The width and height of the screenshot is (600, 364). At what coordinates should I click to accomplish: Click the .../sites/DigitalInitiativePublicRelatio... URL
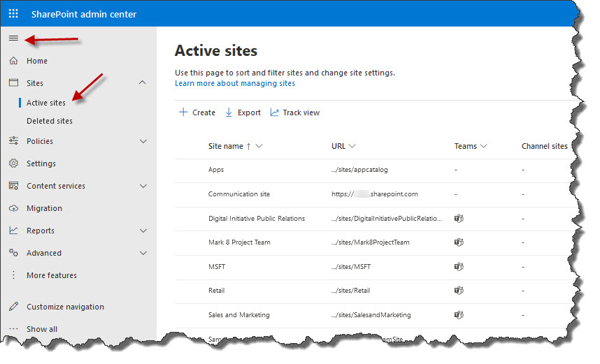click(387, 218)
